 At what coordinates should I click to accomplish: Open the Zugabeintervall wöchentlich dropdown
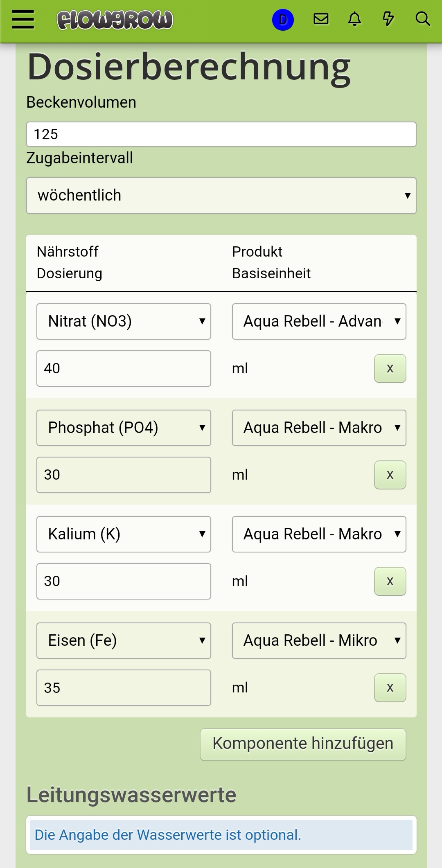point(221,196)
